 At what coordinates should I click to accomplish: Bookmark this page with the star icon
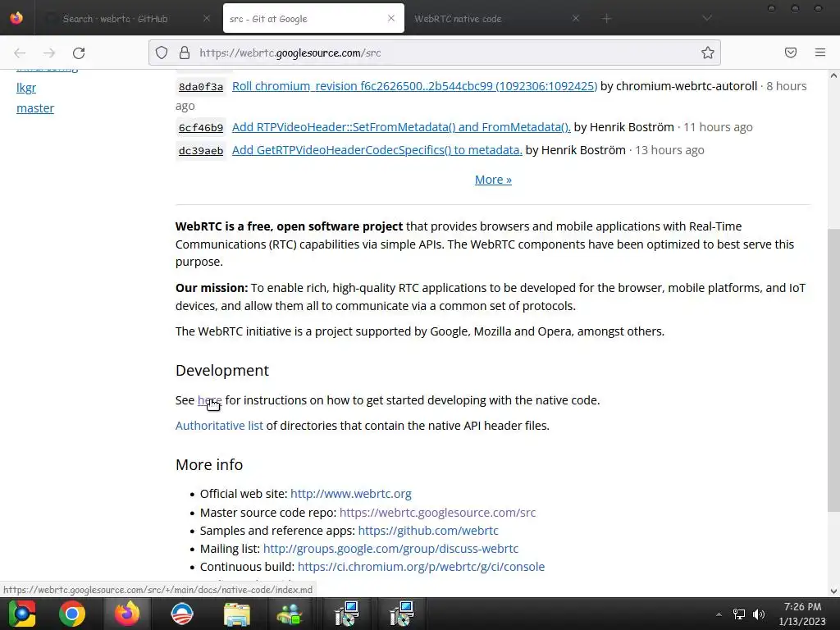[x=708, y=52]
